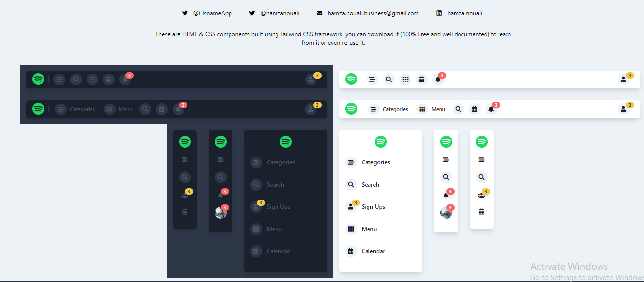Select Menu in the dark labeled navbar
This screenshot has width=644, height=282.
(x=118, y=109)
